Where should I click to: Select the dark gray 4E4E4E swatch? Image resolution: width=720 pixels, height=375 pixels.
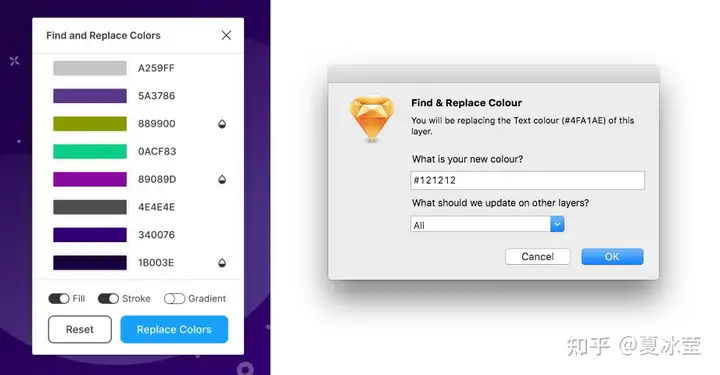click(90, 207)
